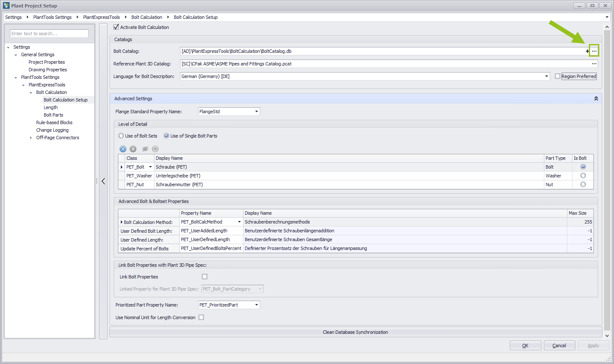
Task: Collapse the PlantExpressTools tree node
Action: pos(23,85)
